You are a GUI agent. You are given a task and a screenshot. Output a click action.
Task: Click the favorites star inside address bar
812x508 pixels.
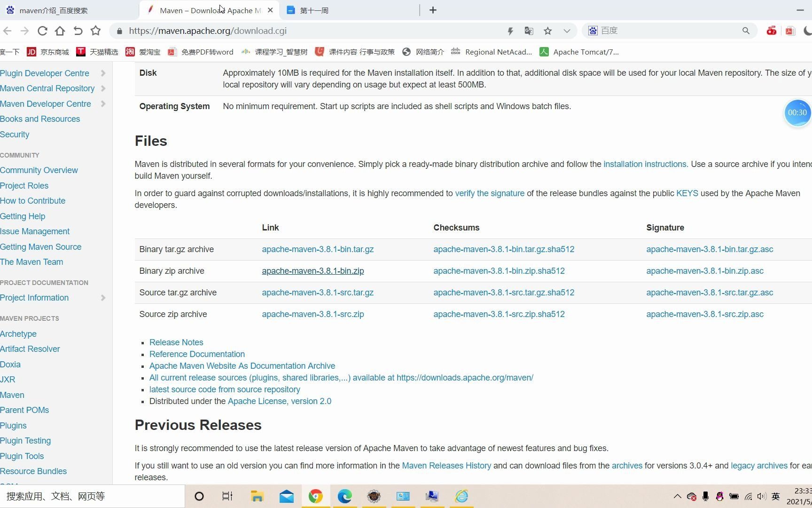coord(548,31)
